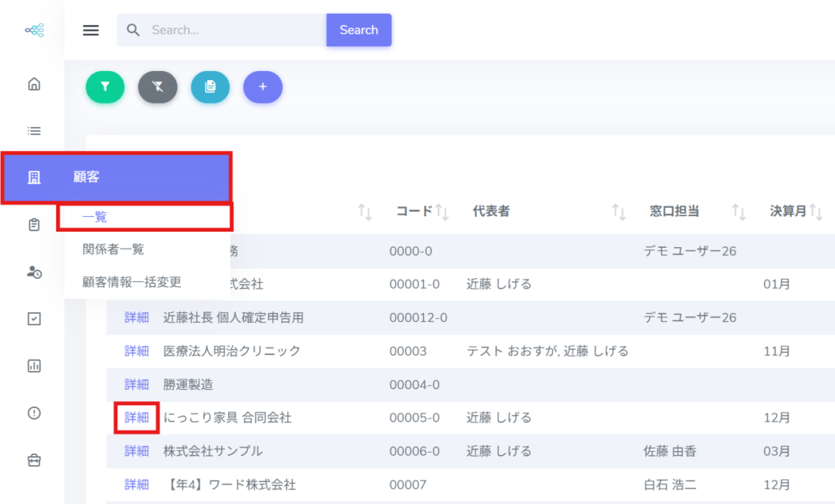Open 詳細 link for にっこり家具 合同会社
Screen dimensions: 835x504
coord(136,418)
